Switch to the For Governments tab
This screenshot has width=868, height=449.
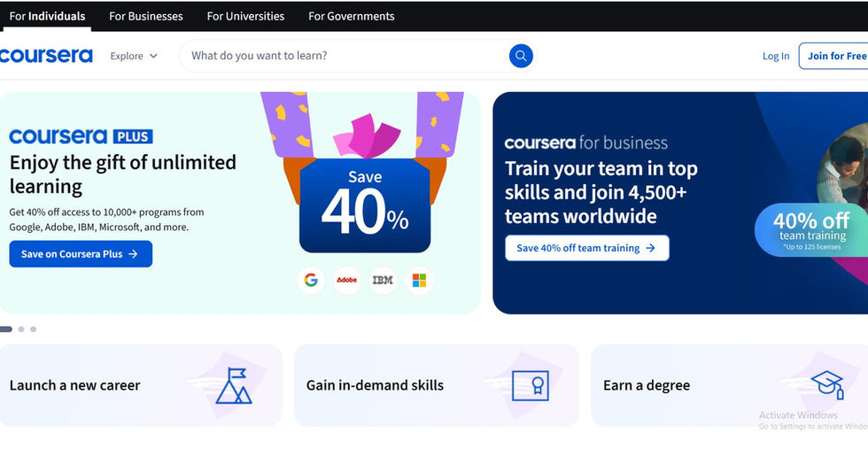tap(352, 16)
